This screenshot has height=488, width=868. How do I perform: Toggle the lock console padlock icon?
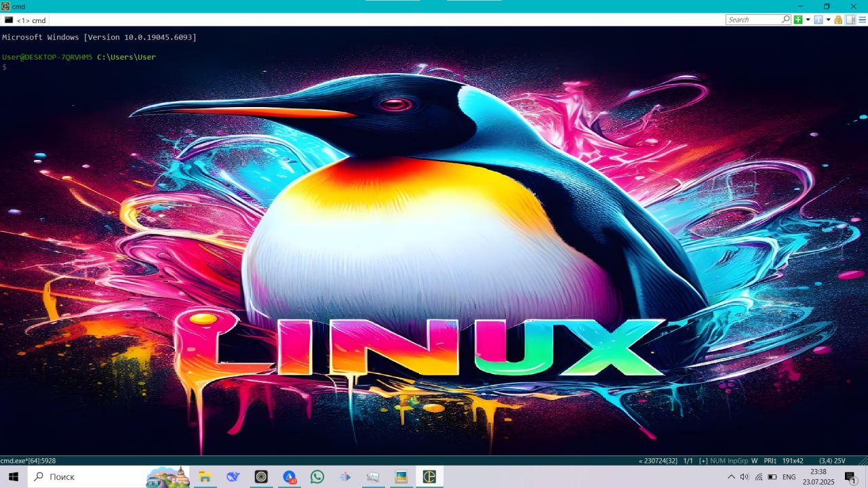coord(839,20)
